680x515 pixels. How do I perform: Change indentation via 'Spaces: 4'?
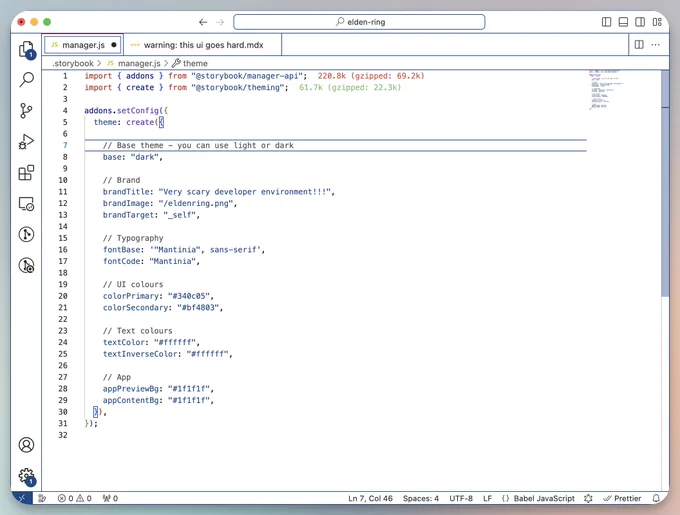(x=421, y=499)
